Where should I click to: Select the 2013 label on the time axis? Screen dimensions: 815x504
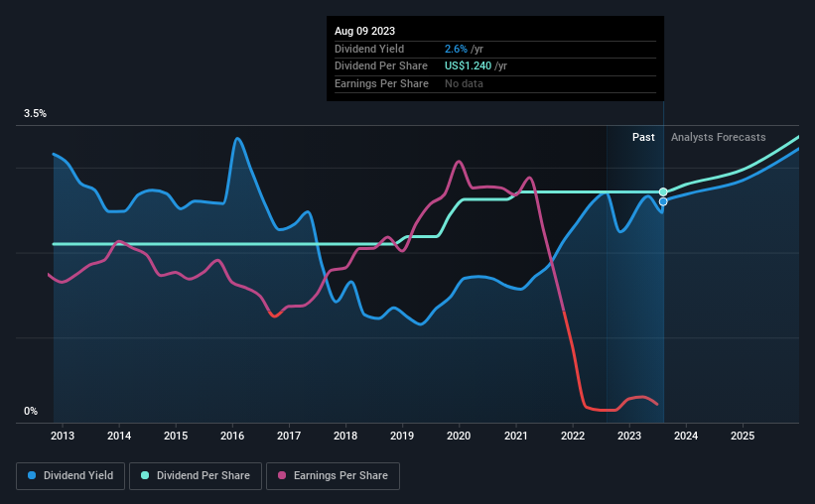(63, 436)
